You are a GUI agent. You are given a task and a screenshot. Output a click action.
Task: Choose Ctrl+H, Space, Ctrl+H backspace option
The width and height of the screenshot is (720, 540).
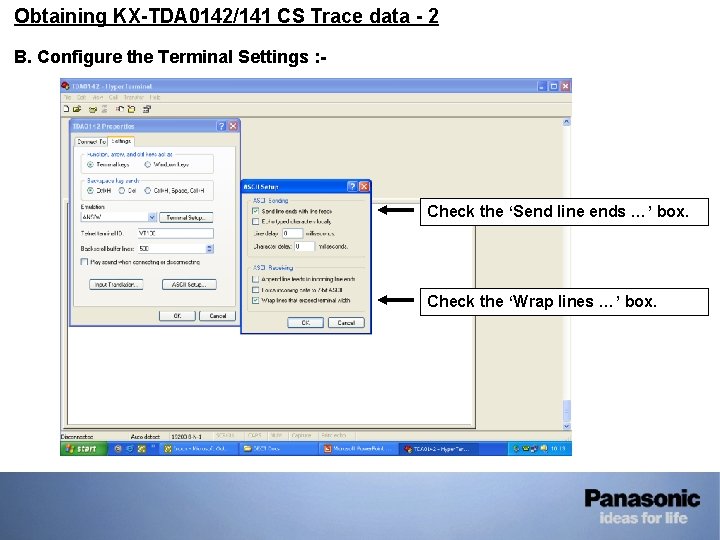pos(147,191)
